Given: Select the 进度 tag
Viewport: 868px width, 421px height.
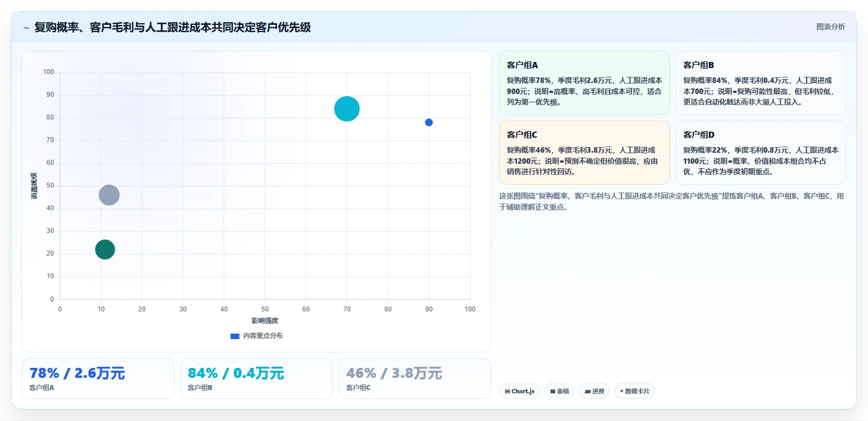Looking at the screenshot, I should point(594,391).
